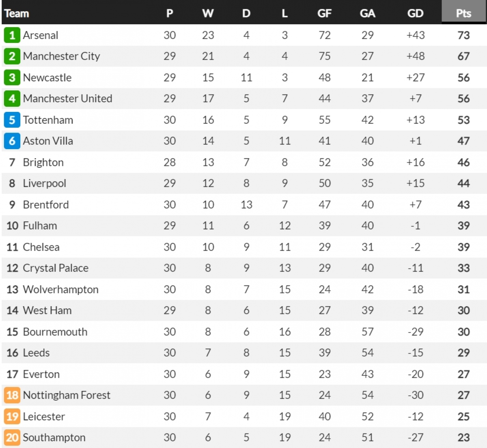Open the Brighton team link
This screenshot has height=448, width=487.
point(43,162)
